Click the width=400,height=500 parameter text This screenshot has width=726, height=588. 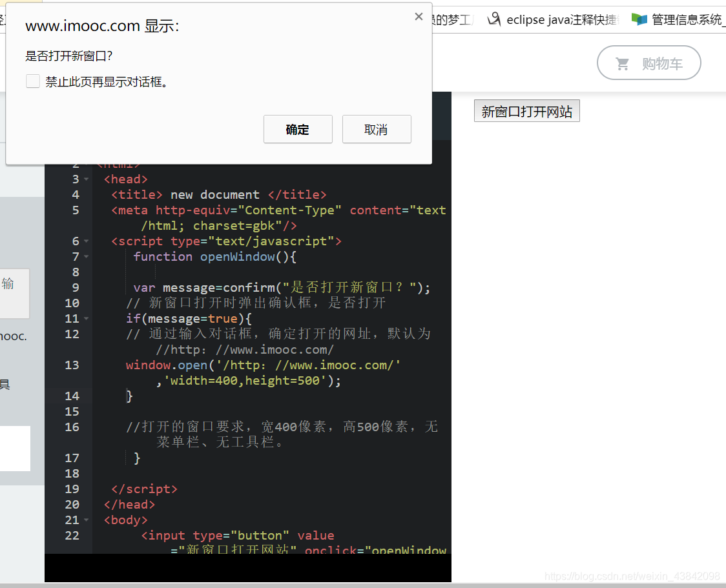tap(245, 381)
